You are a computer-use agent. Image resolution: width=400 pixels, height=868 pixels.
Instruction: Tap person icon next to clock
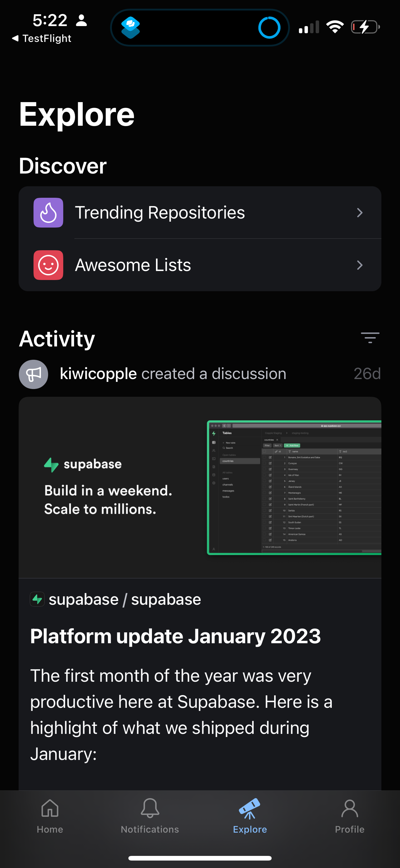(x=82, y=20)
